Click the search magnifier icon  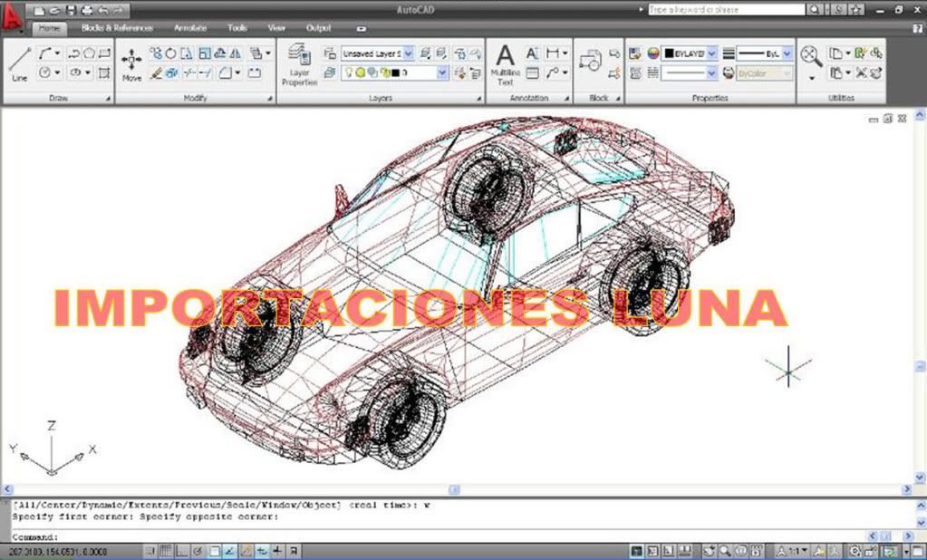pyautogui.click(x=814, y=9)
